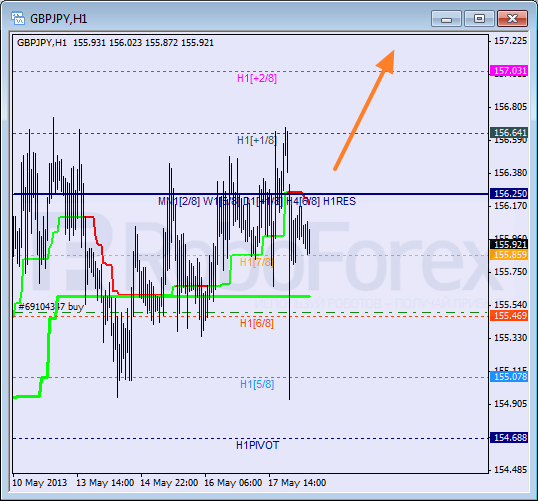Select the H1[+2/8] level label
Screen dimensions: 538x501
tap(257, 78)
